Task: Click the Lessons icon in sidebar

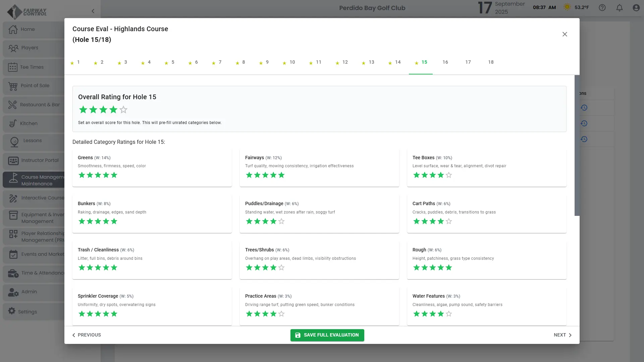Action: [14, 142]
